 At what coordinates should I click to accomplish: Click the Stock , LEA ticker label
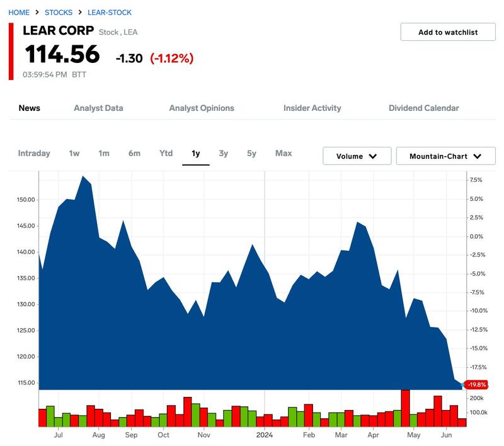[x=118, y=32]
